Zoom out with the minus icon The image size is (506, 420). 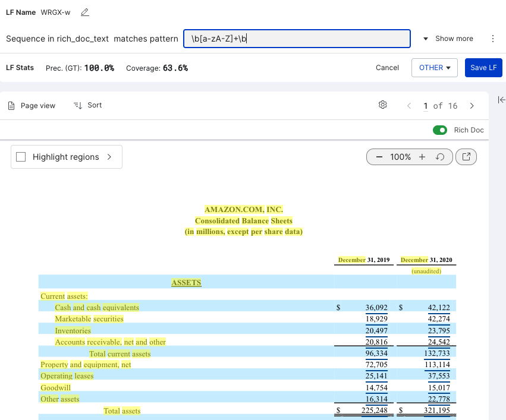click(x=379, y=157)
